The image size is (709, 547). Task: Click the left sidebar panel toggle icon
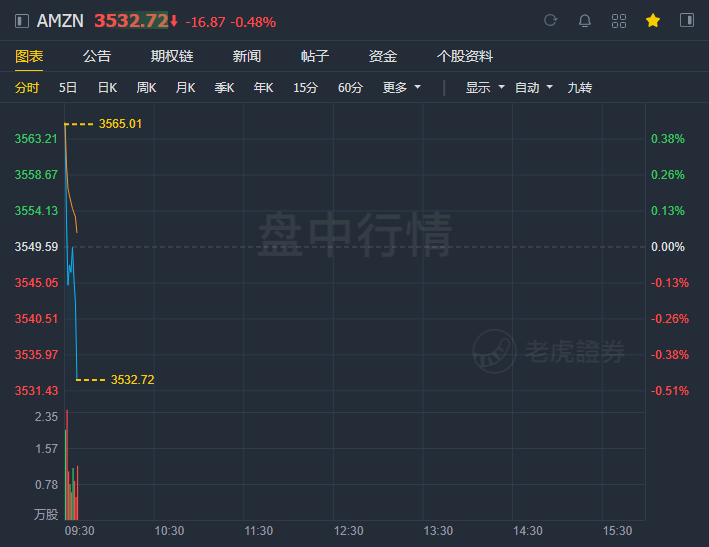[x=22, y=21]
